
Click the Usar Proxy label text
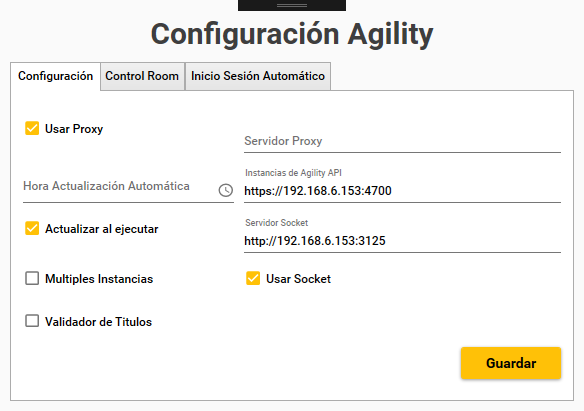click(74, 129)
